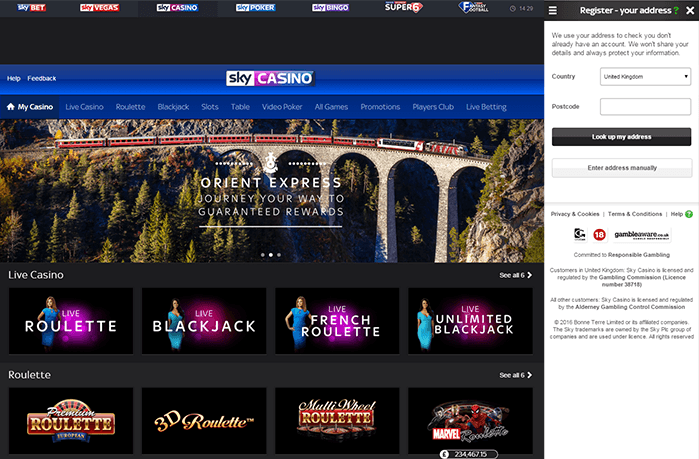Open Multi Wheel Roulette tile
This screenshot has height=459, width=699.
pos(337,421)
